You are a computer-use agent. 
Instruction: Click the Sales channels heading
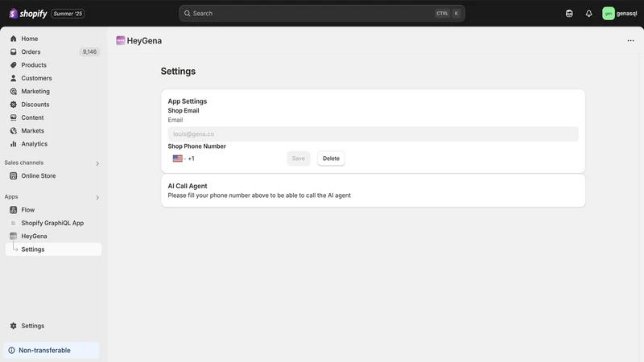(24, 162)
